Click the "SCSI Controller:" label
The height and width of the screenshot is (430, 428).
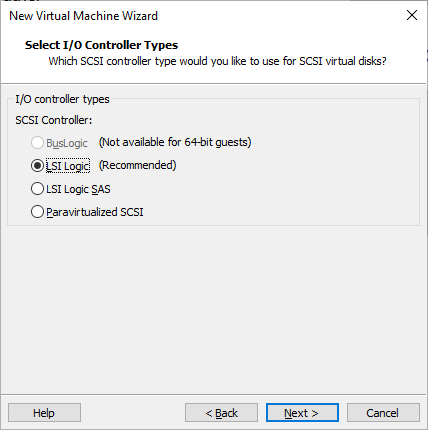tap(54, 120)
